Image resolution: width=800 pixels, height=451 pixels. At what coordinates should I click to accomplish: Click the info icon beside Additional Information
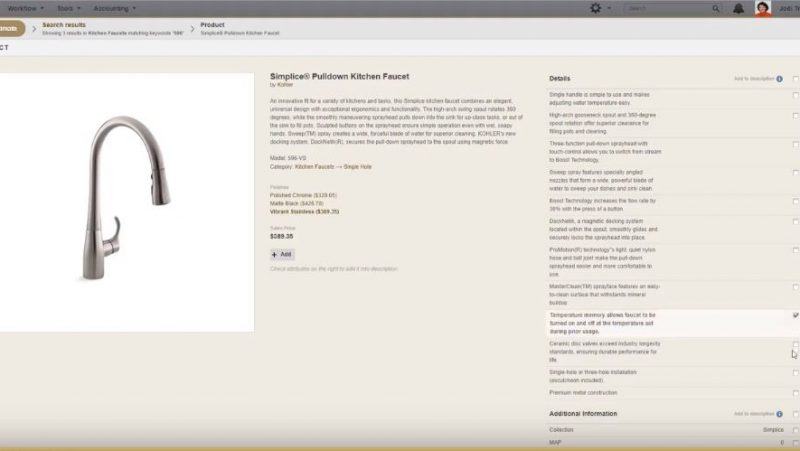tap(780, 413)
